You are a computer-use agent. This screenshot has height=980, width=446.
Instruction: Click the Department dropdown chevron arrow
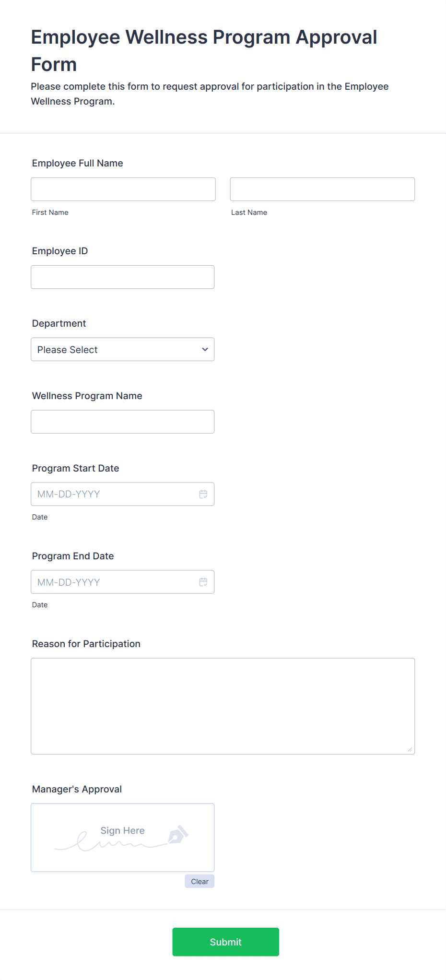point(205,349)
